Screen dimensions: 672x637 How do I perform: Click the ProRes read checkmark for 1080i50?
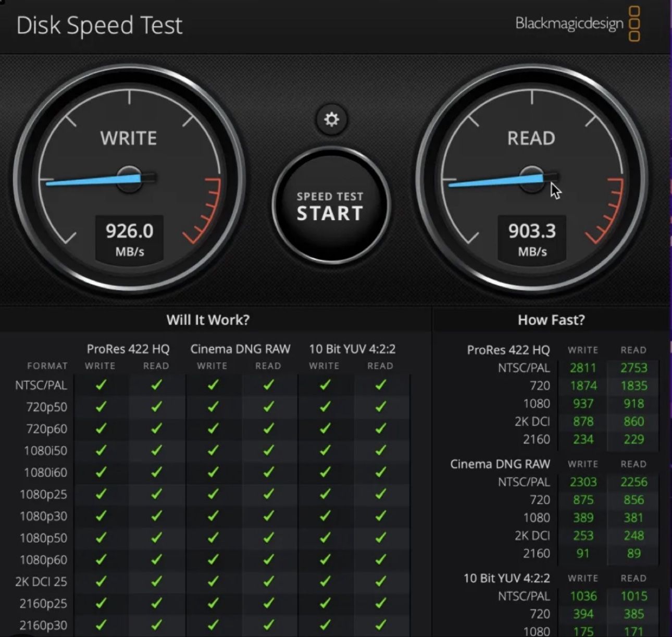(156, 450)
